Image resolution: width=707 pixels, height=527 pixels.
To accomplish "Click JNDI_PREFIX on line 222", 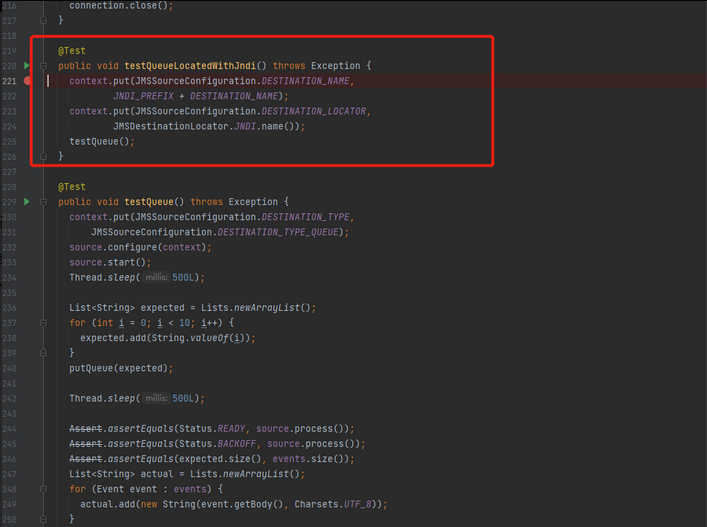I will pos(143,96).
